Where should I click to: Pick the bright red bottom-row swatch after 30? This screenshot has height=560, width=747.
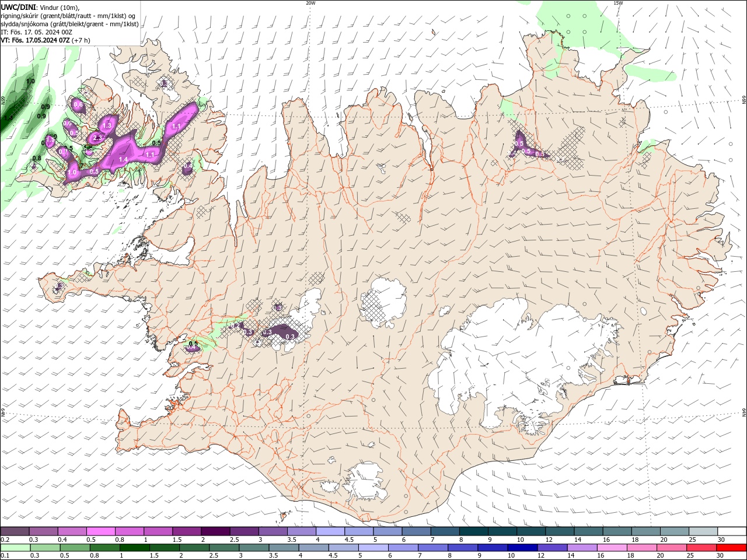pyautogui.click(x=732, y=548)
